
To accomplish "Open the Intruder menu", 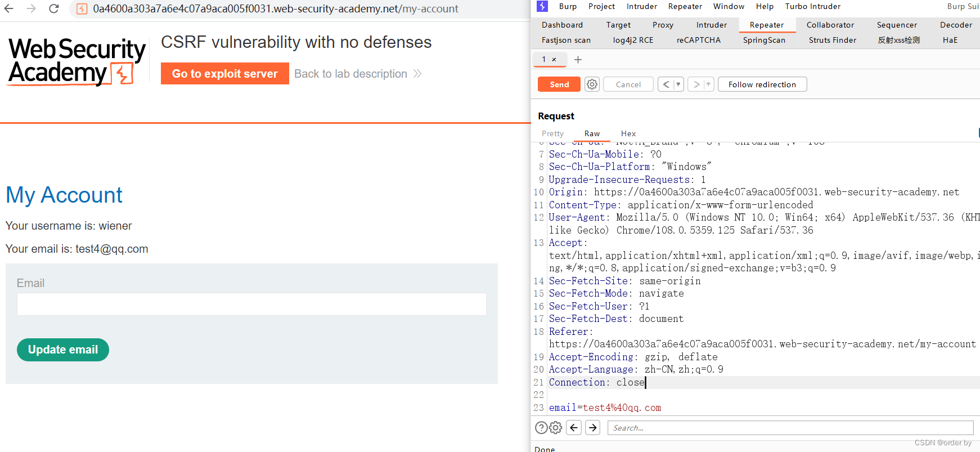I will (642, 6).
